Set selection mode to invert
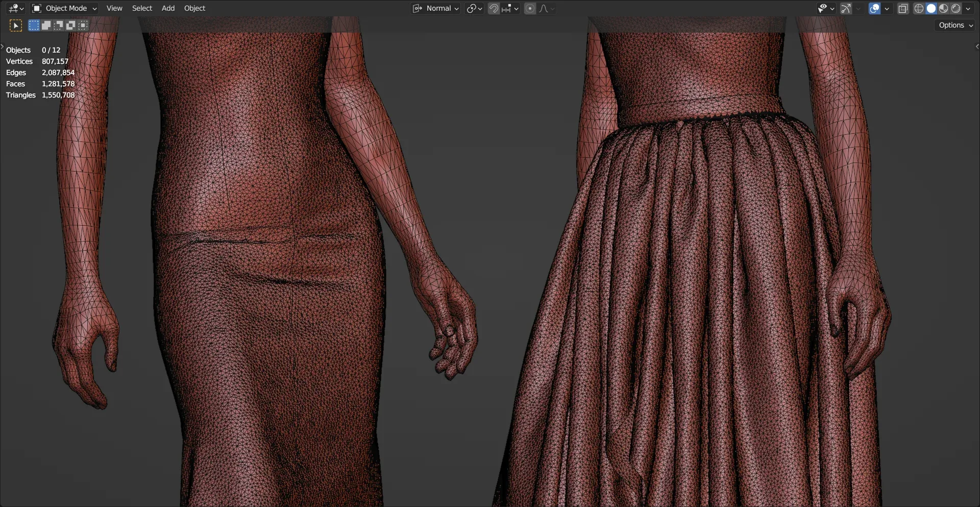980x507 pixels. coord(70,25)
